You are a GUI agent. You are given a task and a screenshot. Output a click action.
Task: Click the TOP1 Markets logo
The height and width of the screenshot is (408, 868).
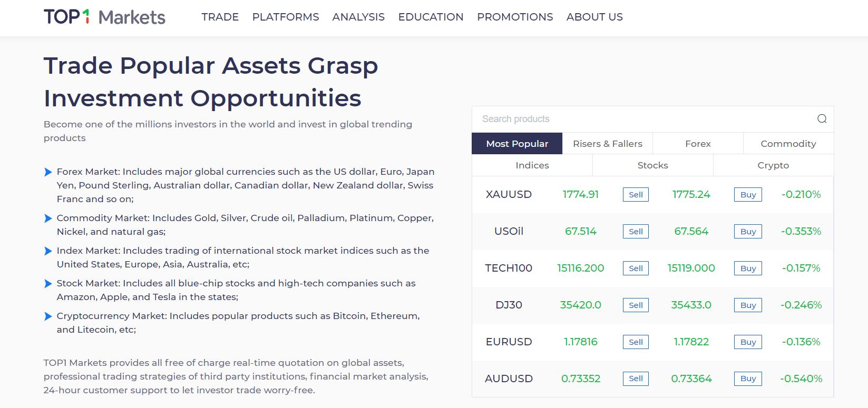pyautogui.click(x=104, y=17)
